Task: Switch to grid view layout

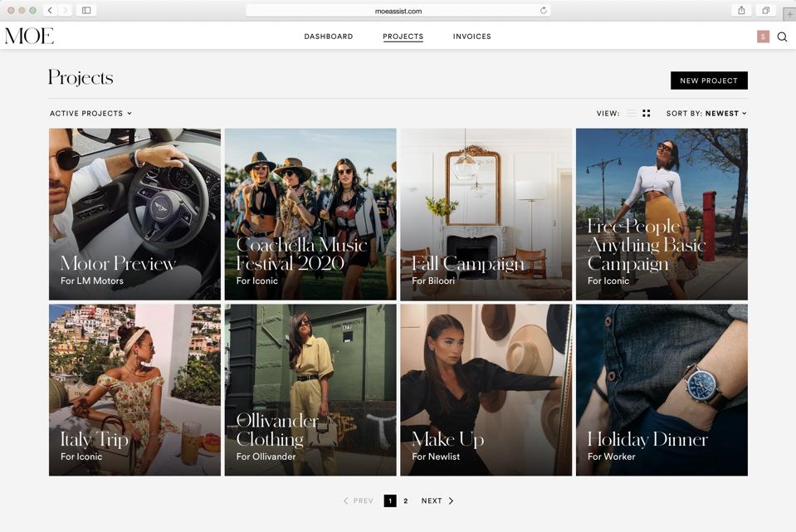Action: [x=647, y=114]
